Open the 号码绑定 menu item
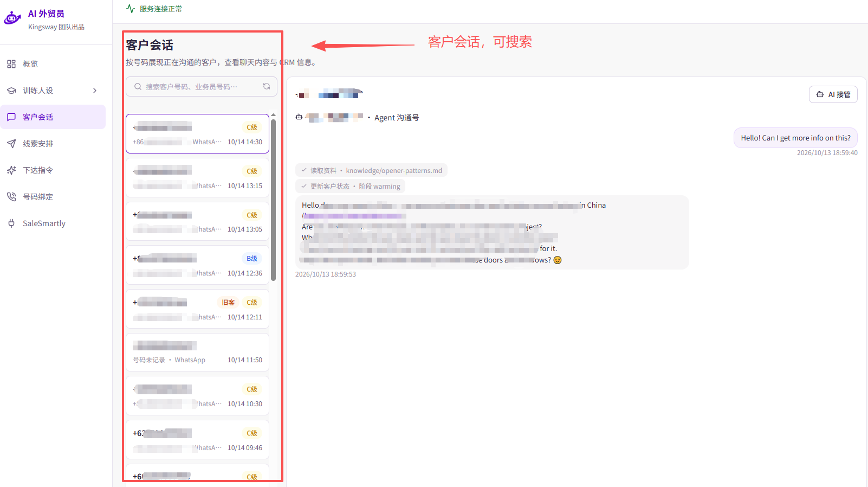868x487 pixels. (x=53, y=197)
